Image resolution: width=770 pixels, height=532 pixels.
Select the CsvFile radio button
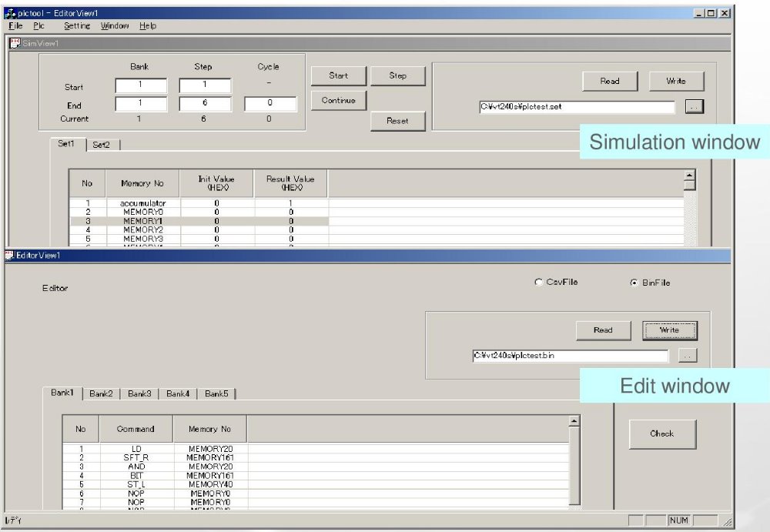pos(539,283)
